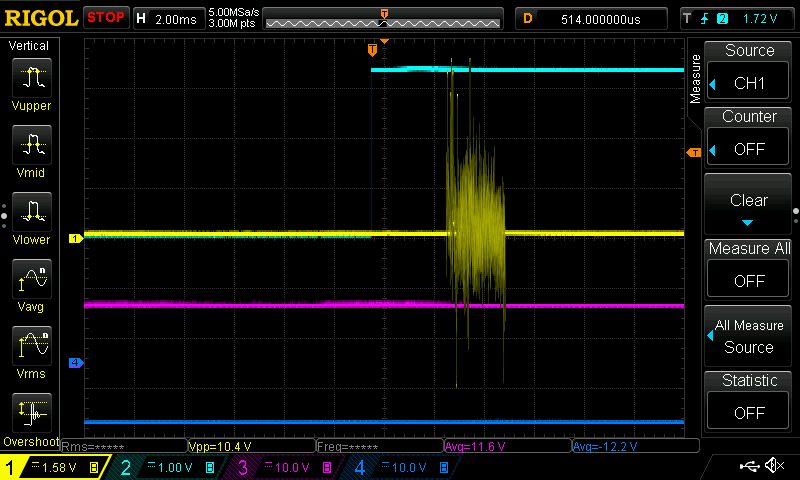Click the right menu page dots
Screen dimensions: 800x480
coord(796,216)
